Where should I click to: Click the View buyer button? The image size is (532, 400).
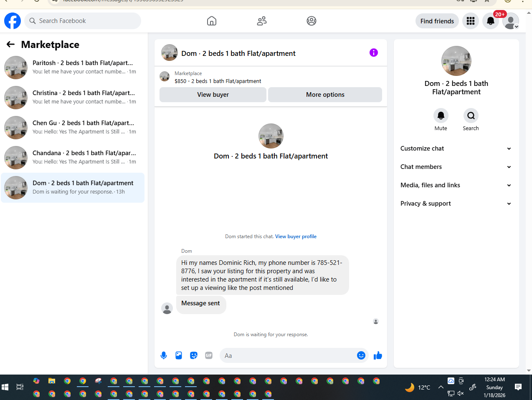[213, 95]
